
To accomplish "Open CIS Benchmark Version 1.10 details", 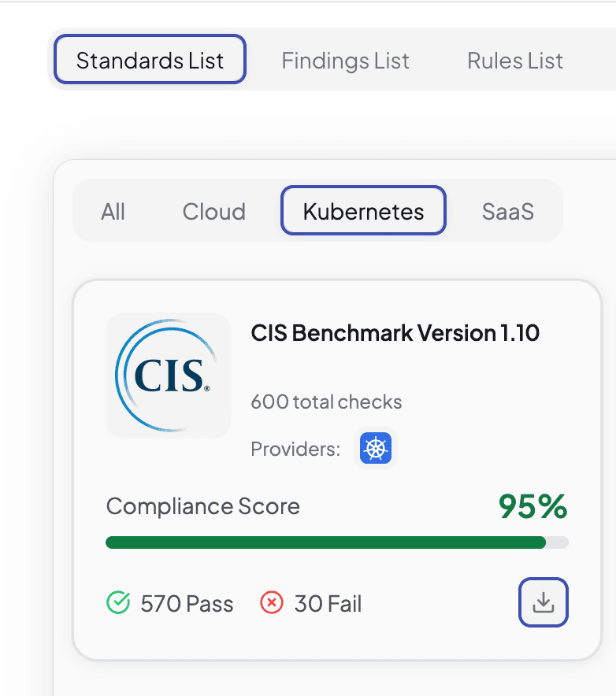I will click(395, 333).
